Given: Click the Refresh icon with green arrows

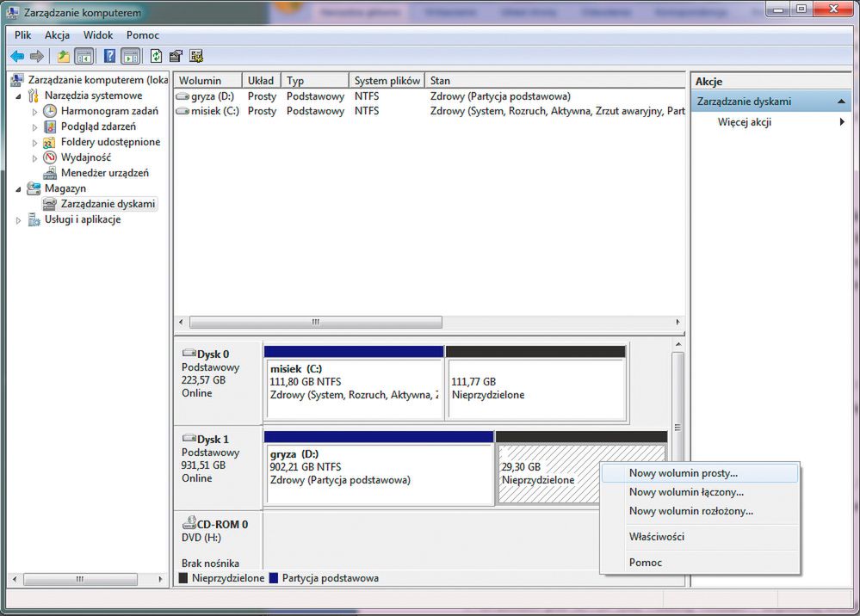Looking at the screenshot, I should coord(157,56).
